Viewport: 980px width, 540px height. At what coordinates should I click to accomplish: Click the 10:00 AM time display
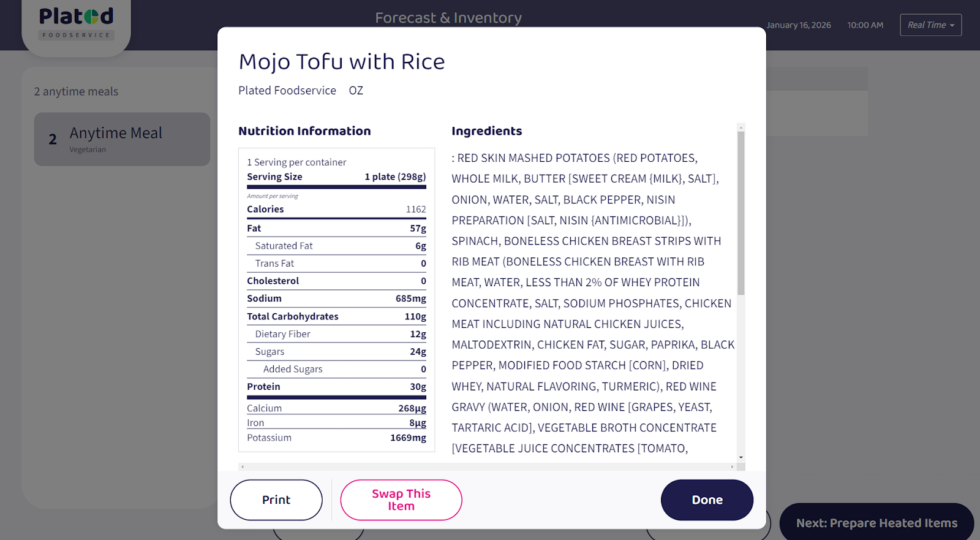pyautogui.click(x=865, y=25)
